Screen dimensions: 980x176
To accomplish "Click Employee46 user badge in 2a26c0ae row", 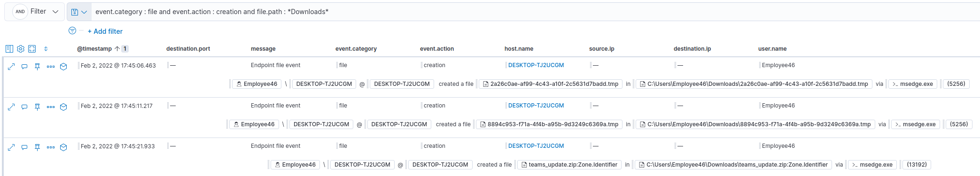I will (257, 84).
